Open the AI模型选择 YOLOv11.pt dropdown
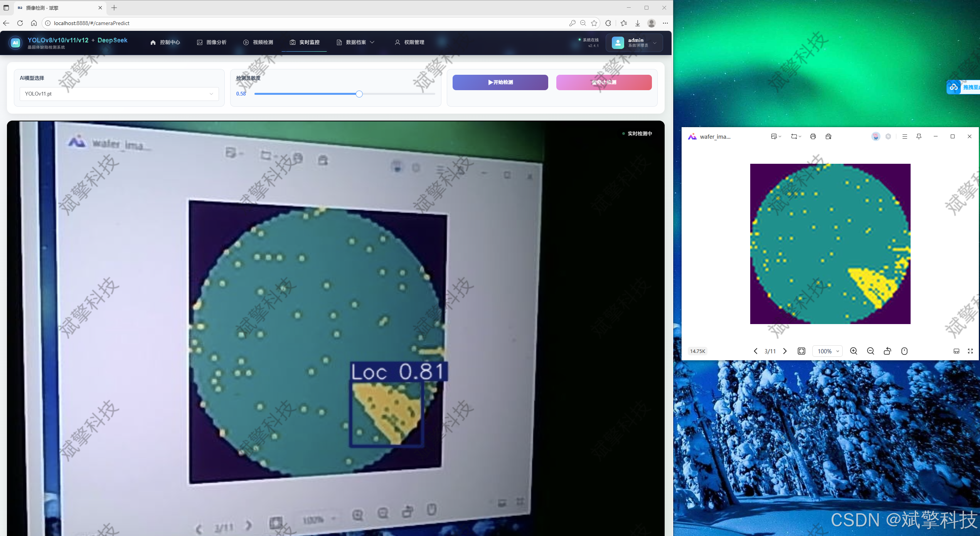 point(119,94)
